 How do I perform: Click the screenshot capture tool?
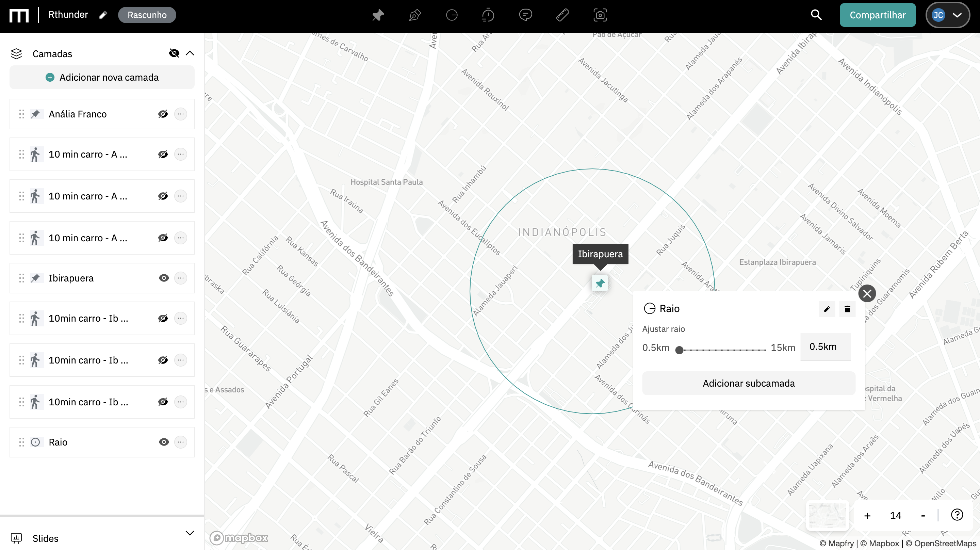(x=600, y=15)
